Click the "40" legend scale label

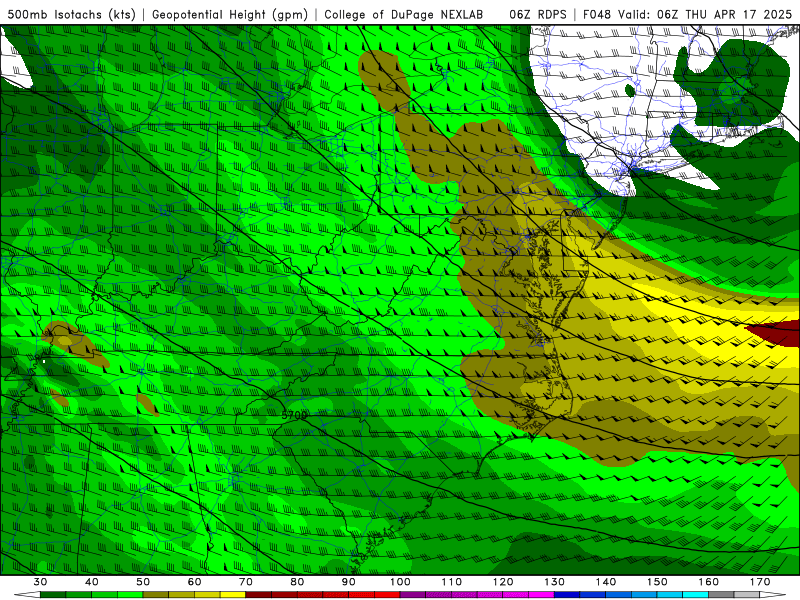coord(92,582)
